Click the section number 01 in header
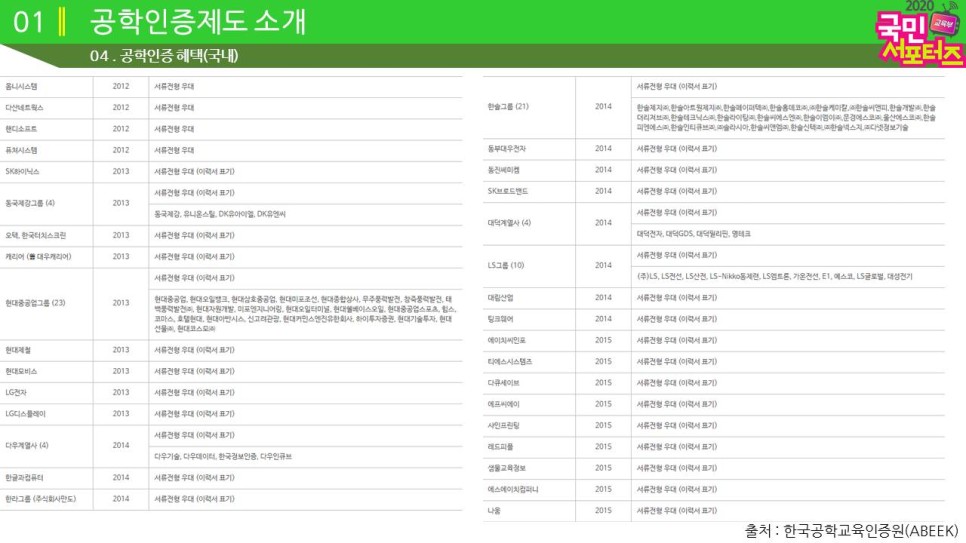Viewport: 966px width, 543px height. 28,23
